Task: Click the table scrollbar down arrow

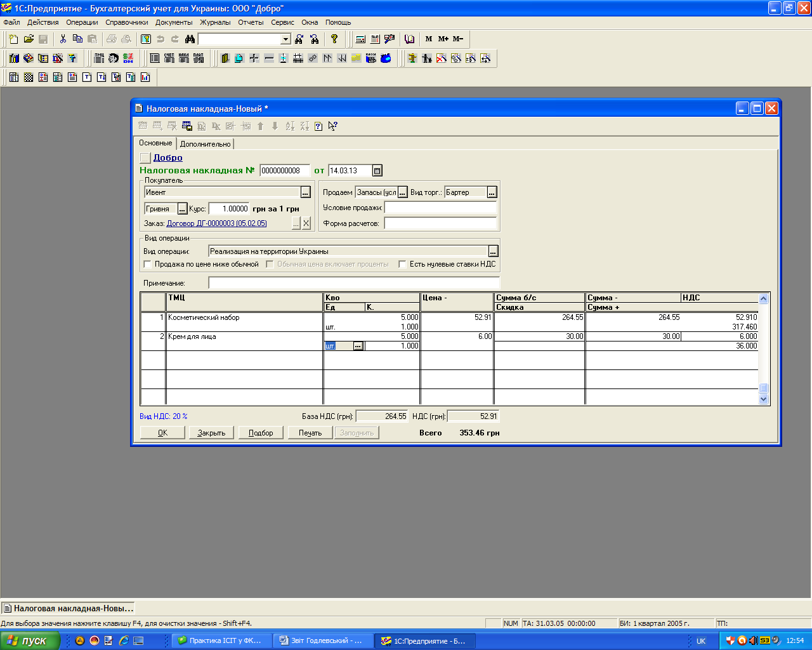Action: pyautogui.click(x=764, y=399)
